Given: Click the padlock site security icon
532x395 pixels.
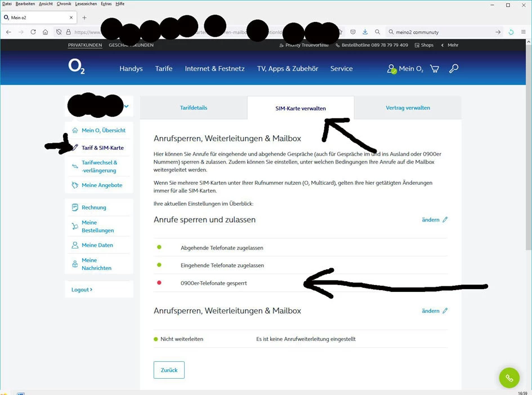Looking at the screenshot, I should coord(68,32).
